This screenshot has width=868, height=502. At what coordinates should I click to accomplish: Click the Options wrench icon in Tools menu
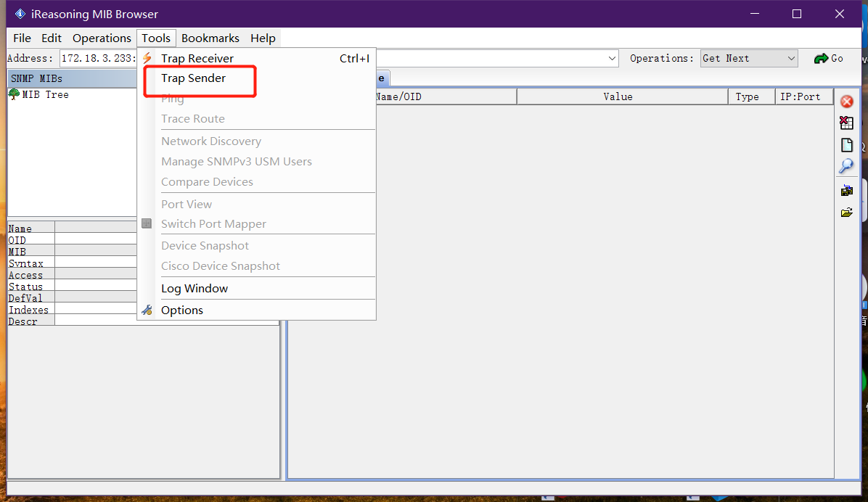[x=147, y=310]
